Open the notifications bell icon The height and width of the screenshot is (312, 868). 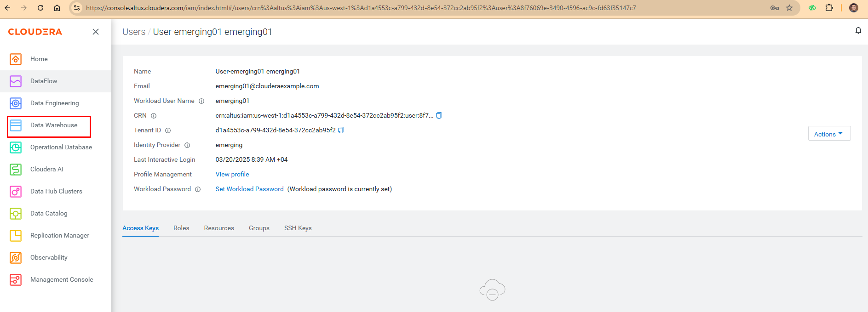858,31
